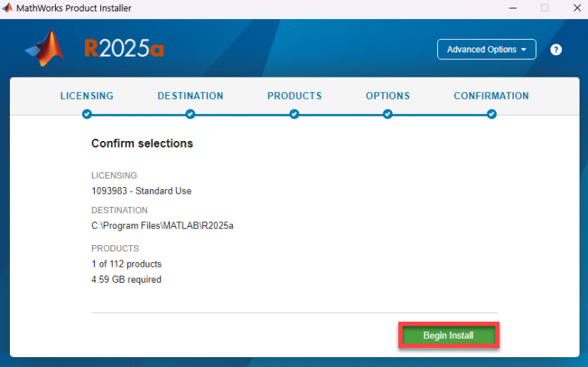The width and height of the screenshot is (588, 367).
Task: Open the help question mark icon
Action: [556, 50]
